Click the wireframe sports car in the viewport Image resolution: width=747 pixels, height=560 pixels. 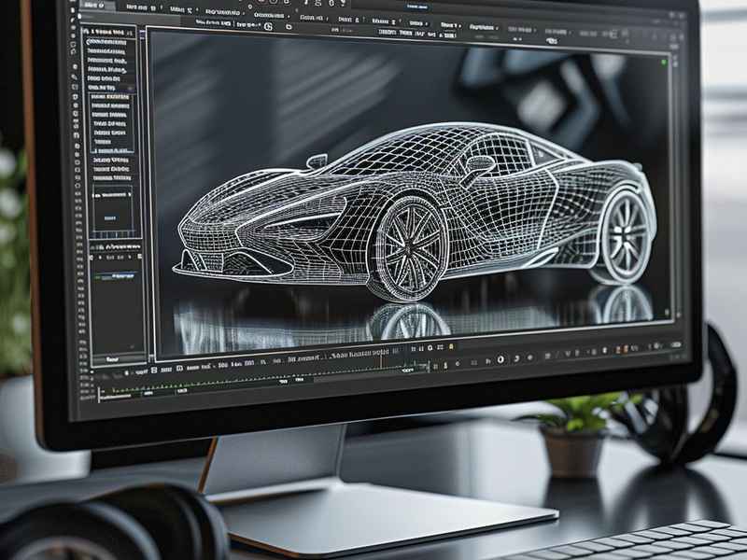pyautogui.click(x=415, y=213)
